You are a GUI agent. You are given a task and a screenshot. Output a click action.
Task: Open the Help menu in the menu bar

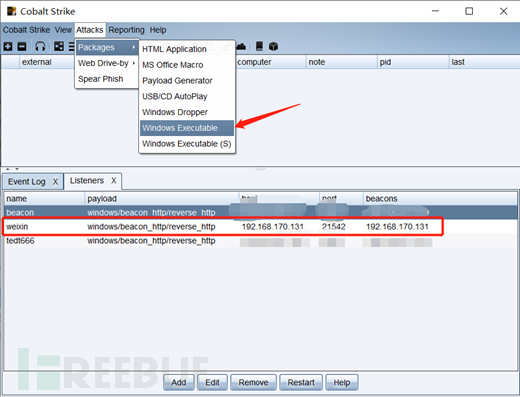click(158, 30)
